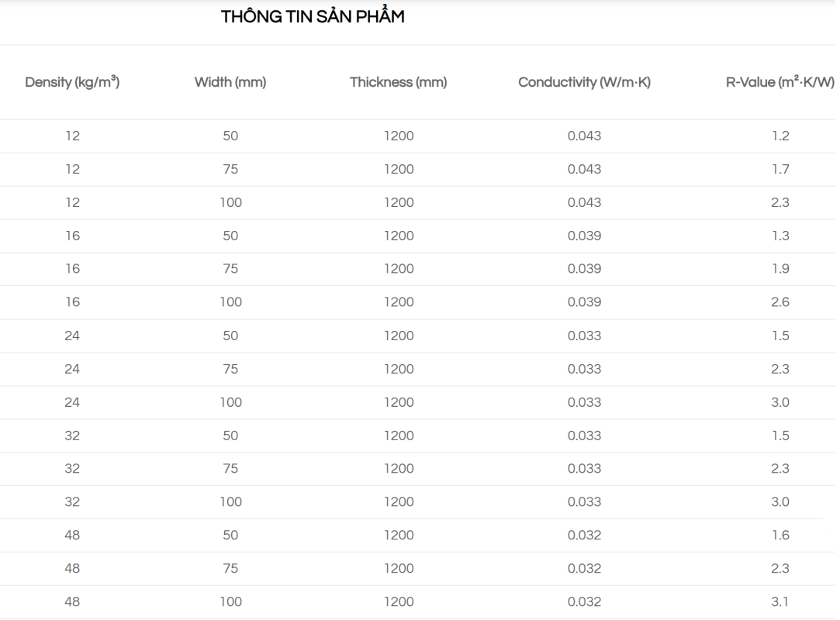Screen dimensions: 840x620
Task: Select Width 100 in the last table row
Action: tap(230, 601)
